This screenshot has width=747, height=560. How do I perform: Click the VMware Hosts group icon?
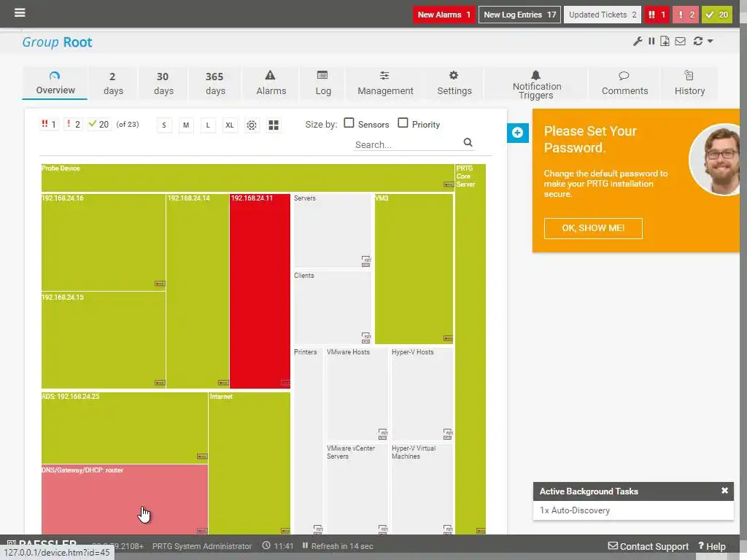(x=382, y=434)
